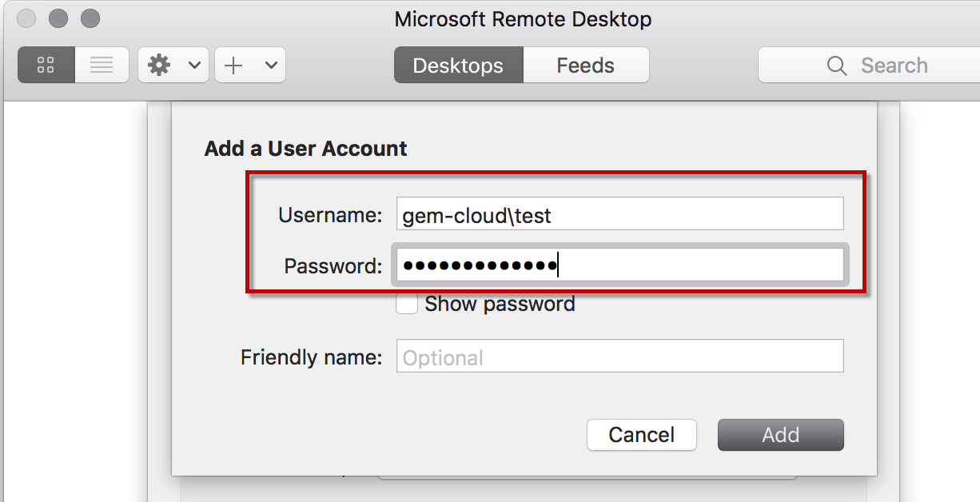Select the Desktops tab
980x502 pixels.
pos(458,65)
